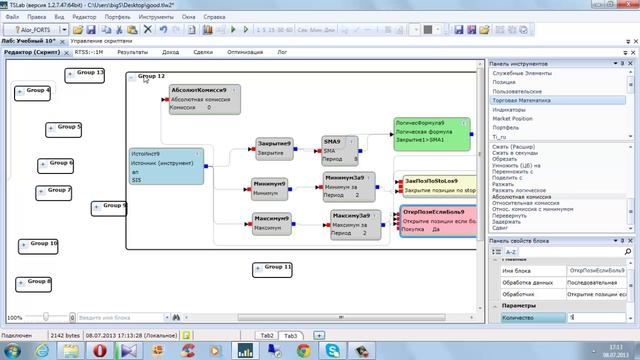Select the SMA9 block on the canvas
Viewport: 640px width, 360px height.
point(340,151)
